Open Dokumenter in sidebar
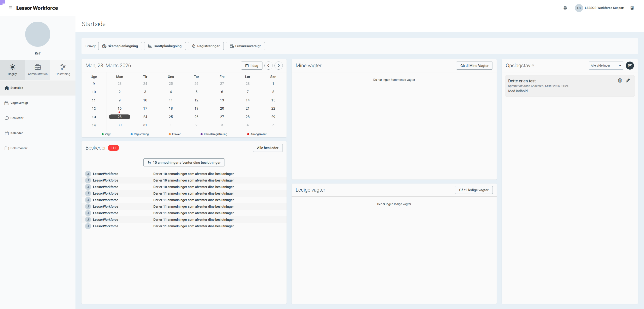Viewport: 644px width, 309px height. (19, 148)
